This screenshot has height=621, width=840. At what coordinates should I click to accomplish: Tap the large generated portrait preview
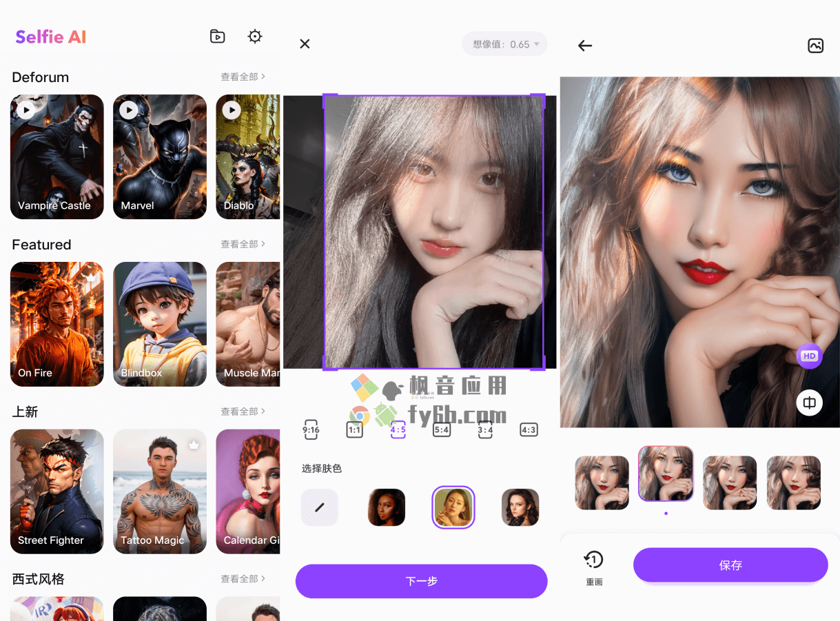(699, 252)
